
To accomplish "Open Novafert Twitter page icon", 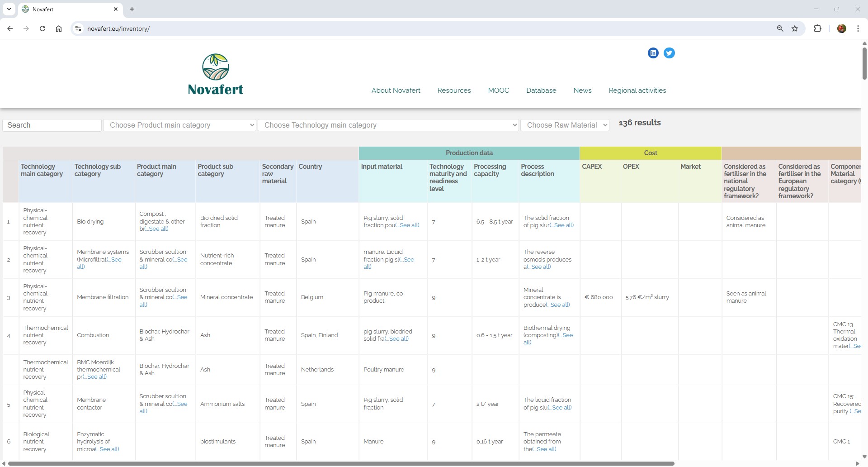I will click(x=669, y=53).
